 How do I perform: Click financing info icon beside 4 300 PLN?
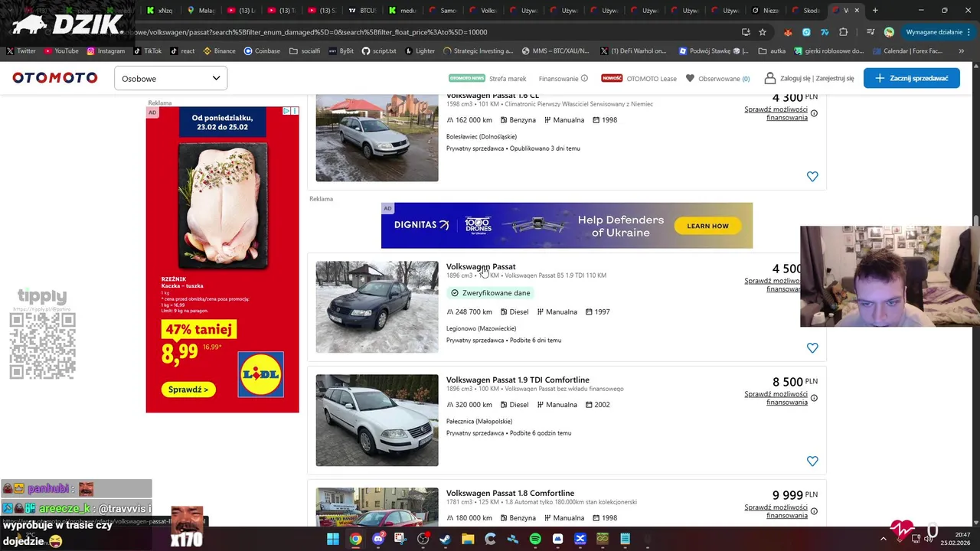coord(814,113)
